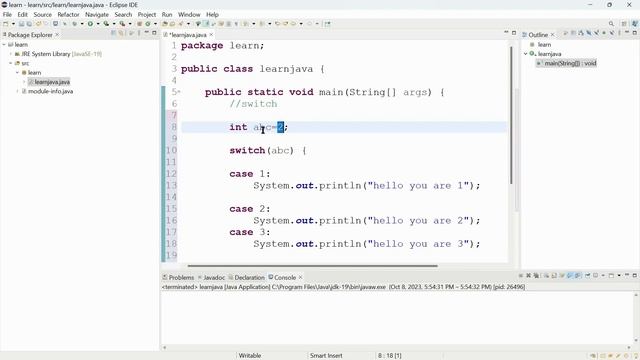Image resolution: width=640 pixels, height=360 pixels.
Task: Open the Window menu
Action: coord(189,14)
